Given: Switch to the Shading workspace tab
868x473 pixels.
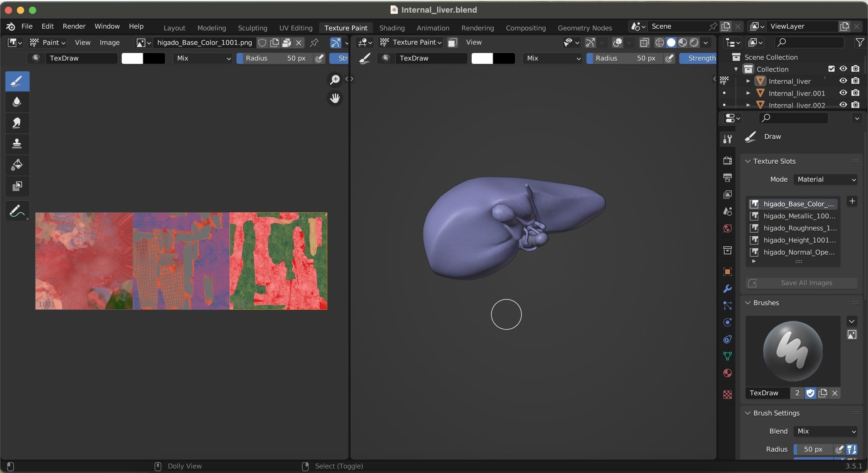Looking at the screenshot, I should tap(392, 28).
